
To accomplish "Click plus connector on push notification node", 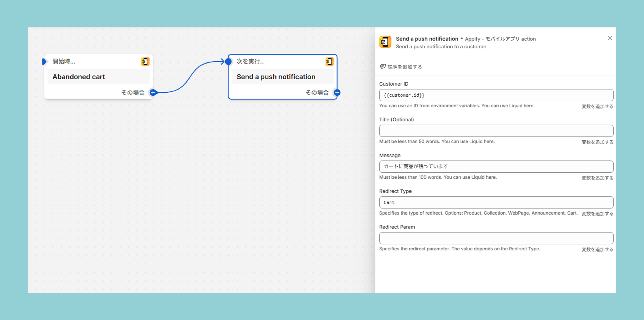I will pos(337,92).
